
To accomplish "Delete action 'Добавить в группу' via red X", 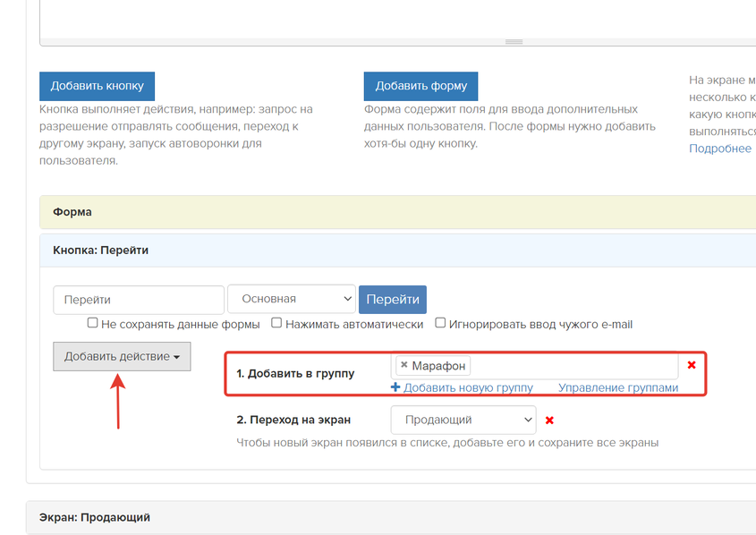I will click(x=692, y=364).
